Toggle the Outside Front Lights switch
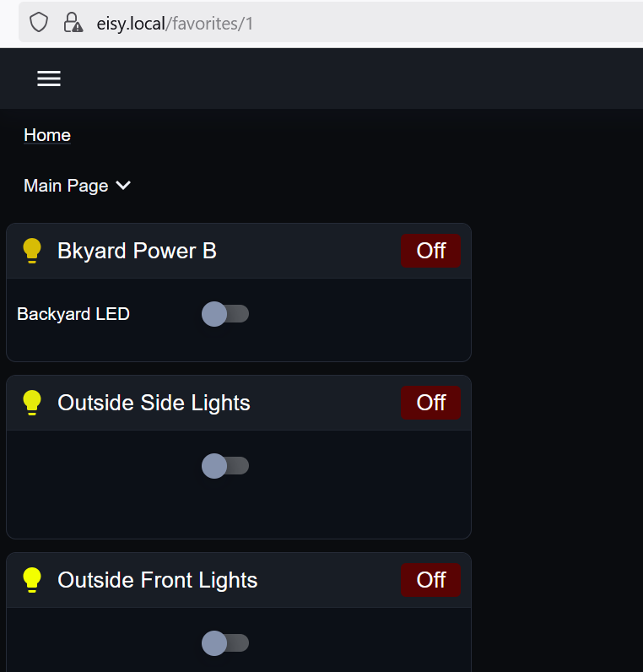643x672 pixels. point(225,642)
